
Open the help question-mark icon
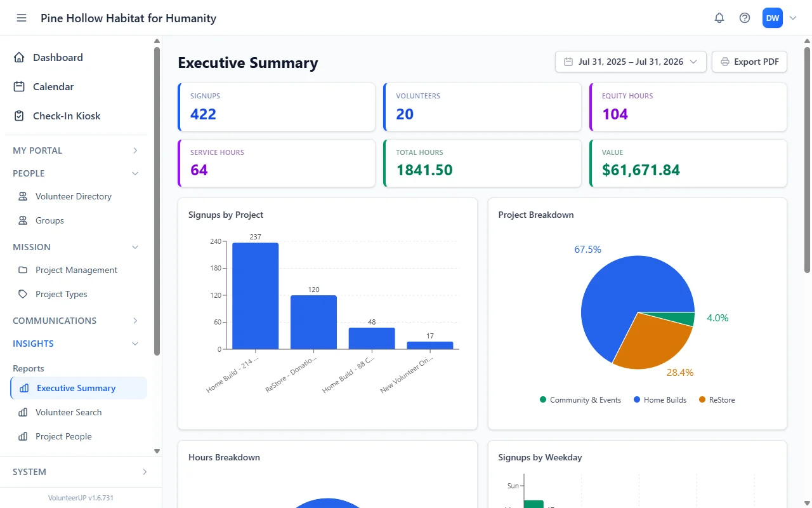[745, 18]
